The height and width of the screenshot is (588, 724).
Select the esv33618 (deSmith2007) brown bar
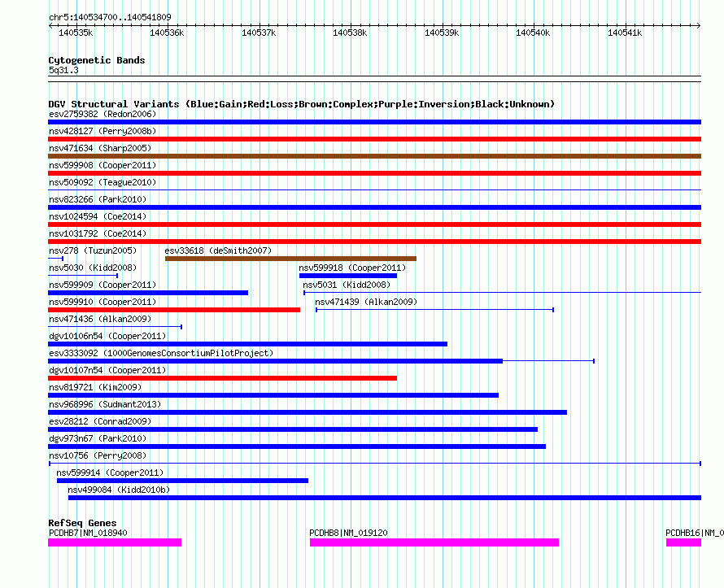291,259
